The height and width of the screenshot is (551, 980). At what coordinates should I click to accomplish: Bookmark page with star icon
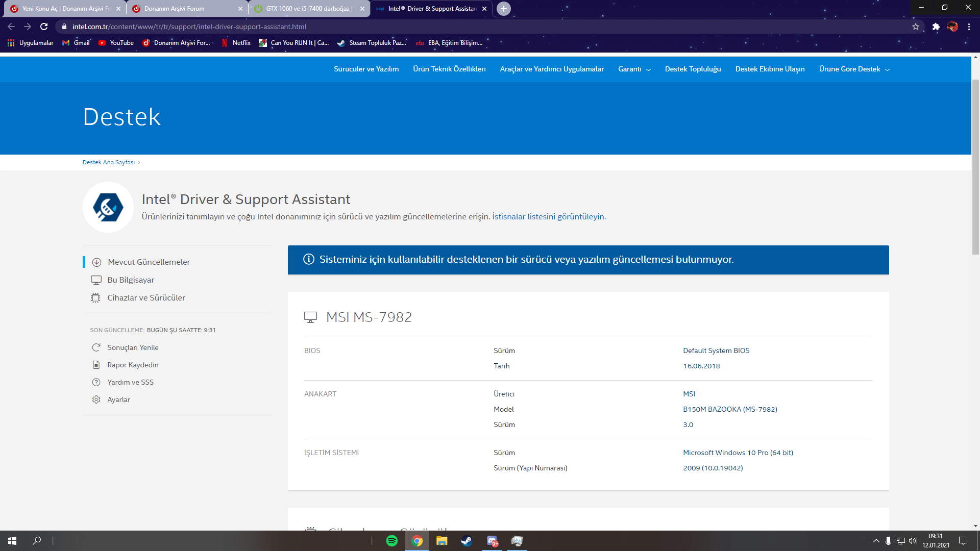[x=916, y=27]
